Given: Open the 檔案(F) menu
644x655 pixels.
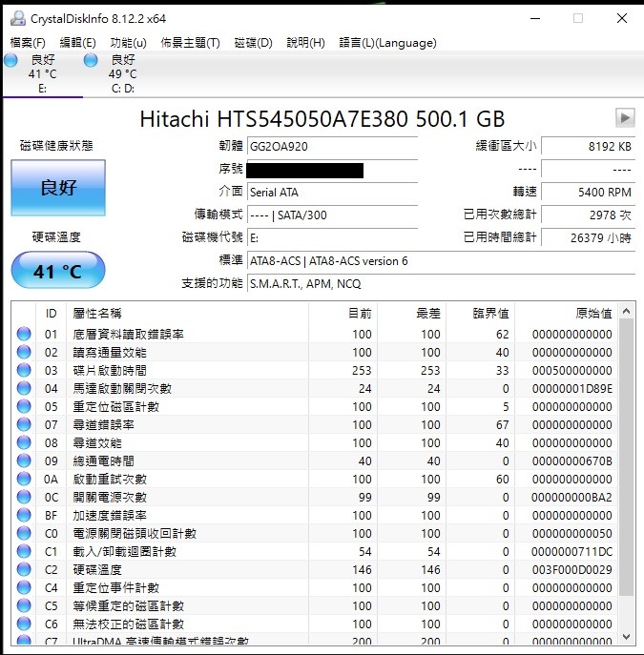Looking at the screenshot, I should click(28, 43).
